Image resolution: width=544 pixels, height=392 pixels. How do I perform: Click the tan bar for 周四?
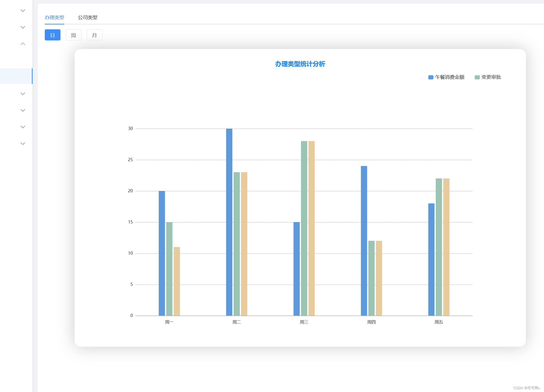tap(379, 278)
